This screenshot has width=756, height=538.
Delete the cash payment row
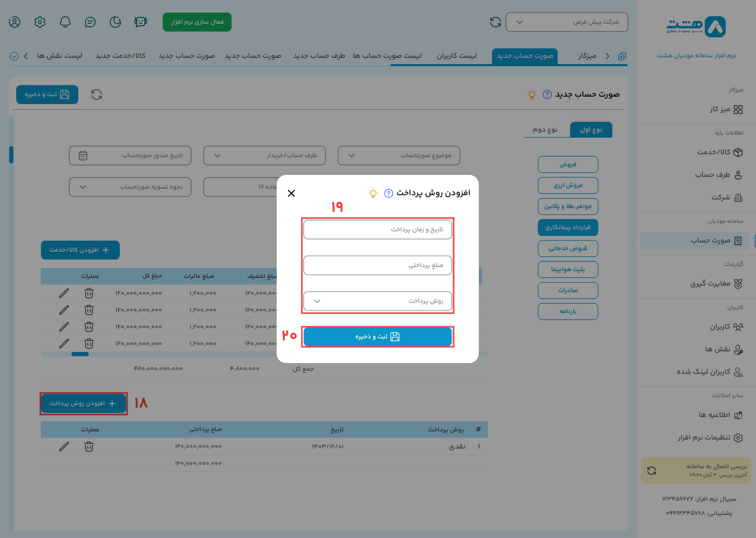click(89, 447)
